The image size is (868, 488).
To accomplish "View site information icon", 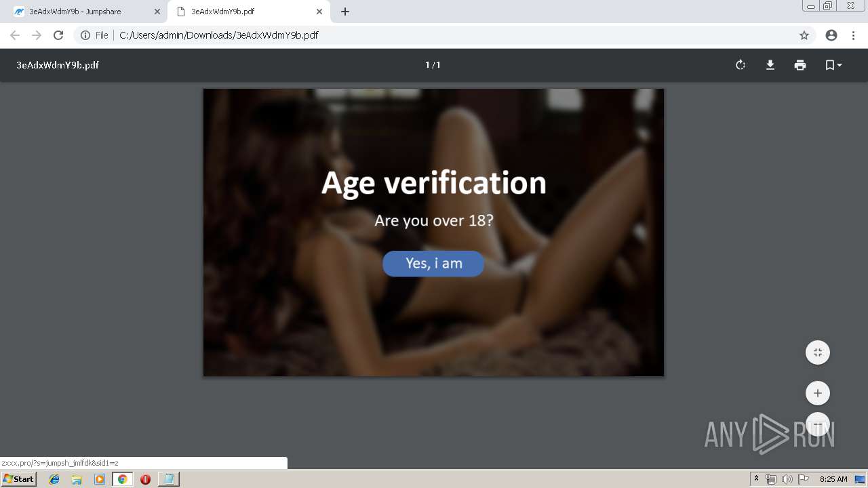I will (85, 35).
